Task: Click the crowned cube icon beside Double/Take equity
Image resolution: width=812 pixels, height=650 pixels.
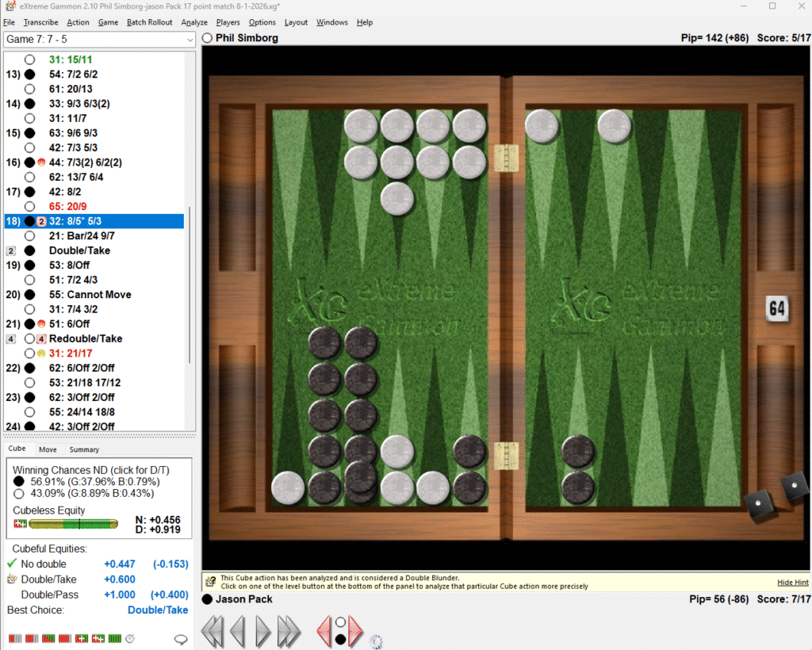Action: click(x=12, y=579)
